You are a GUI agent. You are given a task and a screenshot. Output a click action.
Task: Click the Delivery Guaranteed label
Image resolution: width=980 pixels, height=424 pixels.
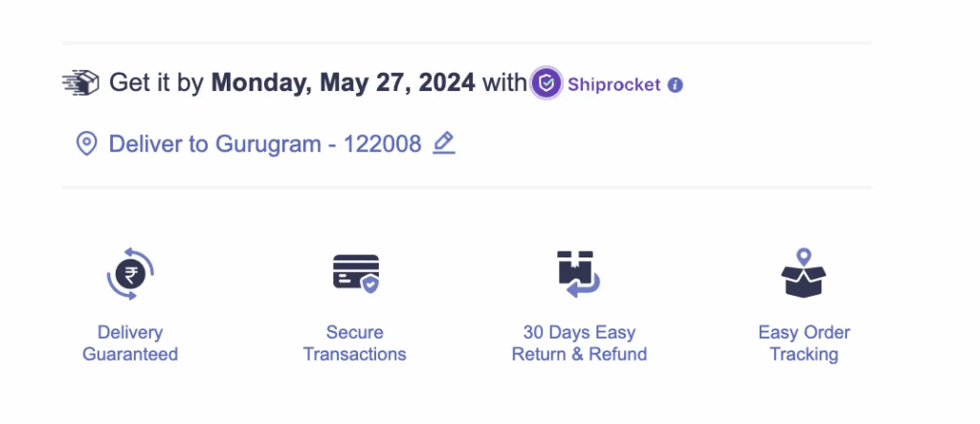pos(130,344)
